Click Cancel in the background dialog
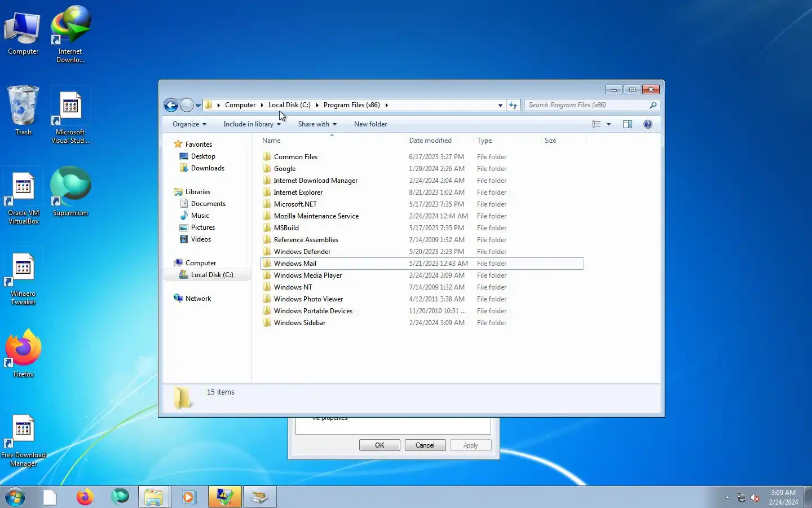Screen dimensions: 812x508 tap(425, 445)
